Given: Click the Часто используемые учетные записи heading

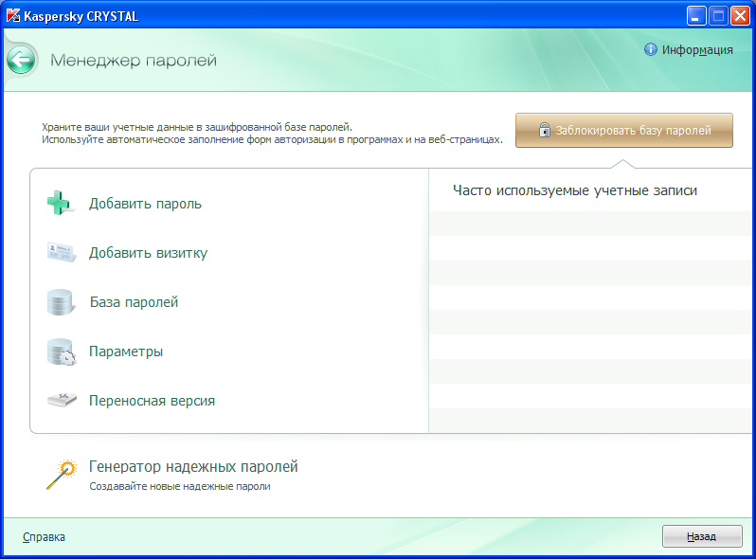Looking at the screenshot, I should [575, 190].
